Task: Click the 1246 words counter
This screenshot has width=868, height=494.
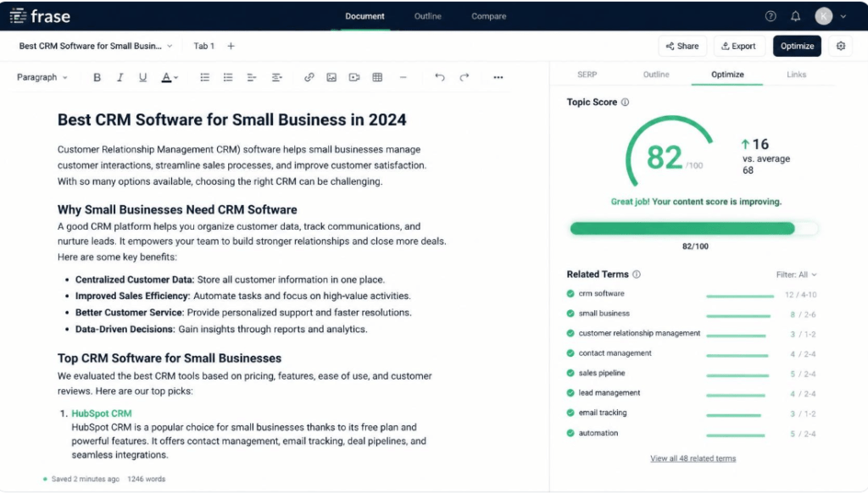Action: point(146,479)
